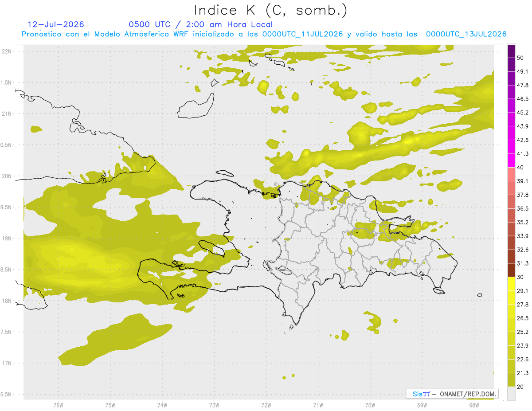Click the valid-until time '0000UTC_13JUL2026'

pos(466,34)
